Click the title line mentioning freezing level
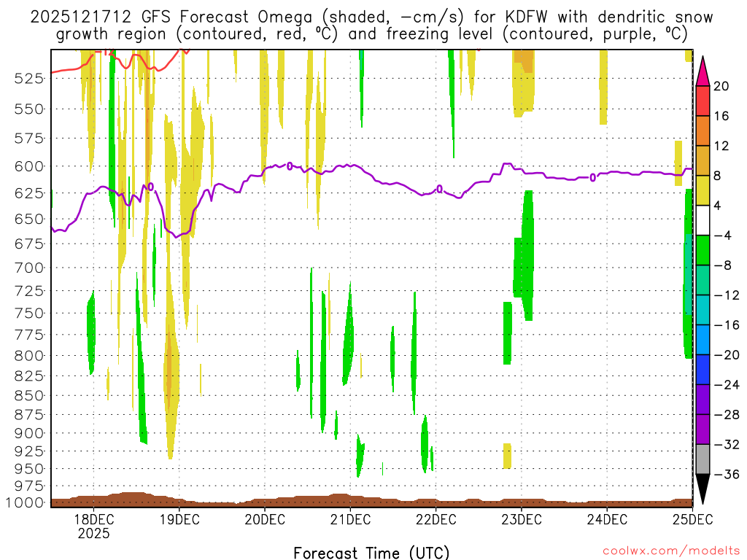 (x=371, y=34)
